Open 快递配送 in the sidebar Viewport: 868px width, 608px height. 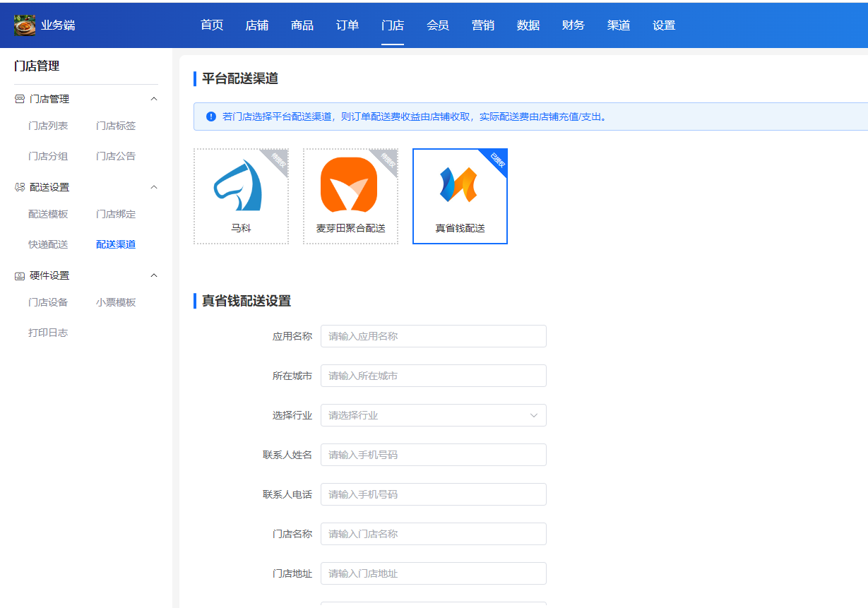pos(48,244)
